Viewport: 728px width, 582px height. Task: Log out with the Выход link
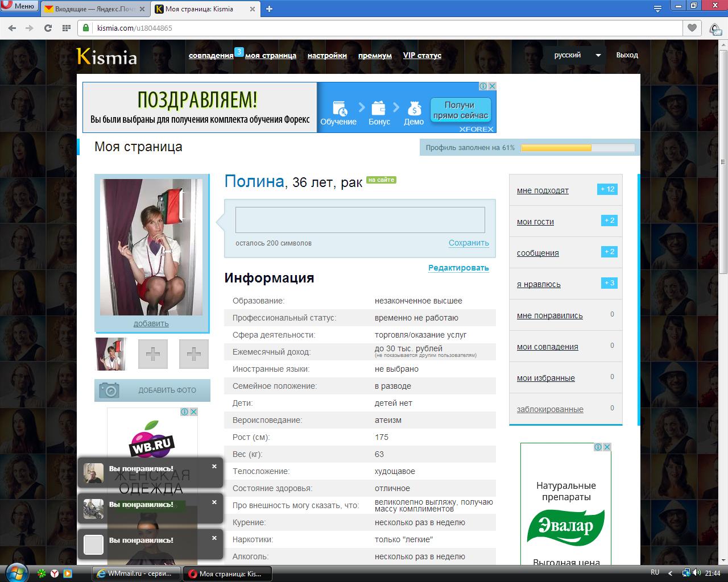coord(627,55)
